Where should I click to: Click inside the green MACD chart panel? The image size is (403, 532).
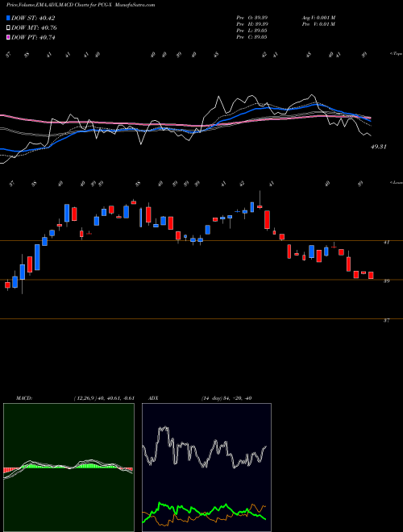[x=69, y=468]
